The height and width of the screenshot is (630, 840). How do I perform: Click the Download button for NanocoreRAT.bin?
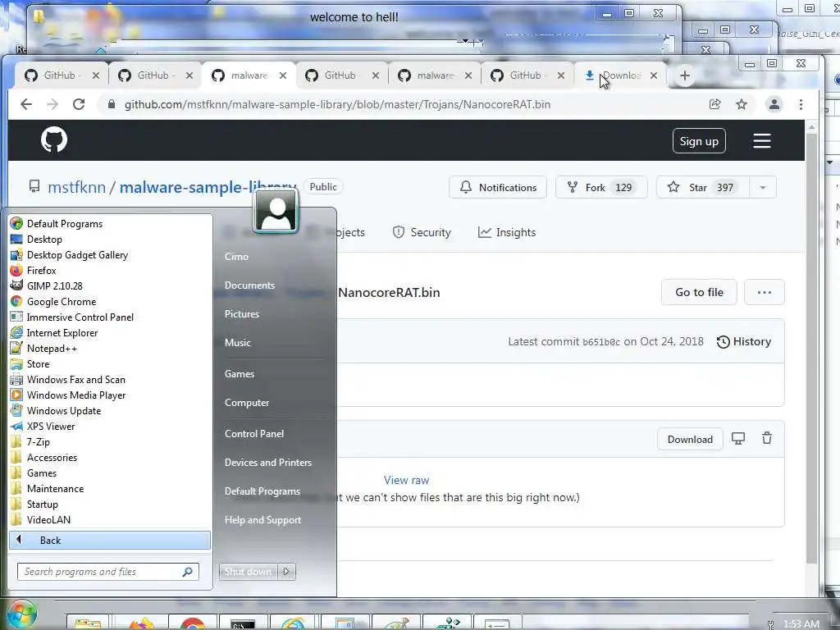click(690, 440)
